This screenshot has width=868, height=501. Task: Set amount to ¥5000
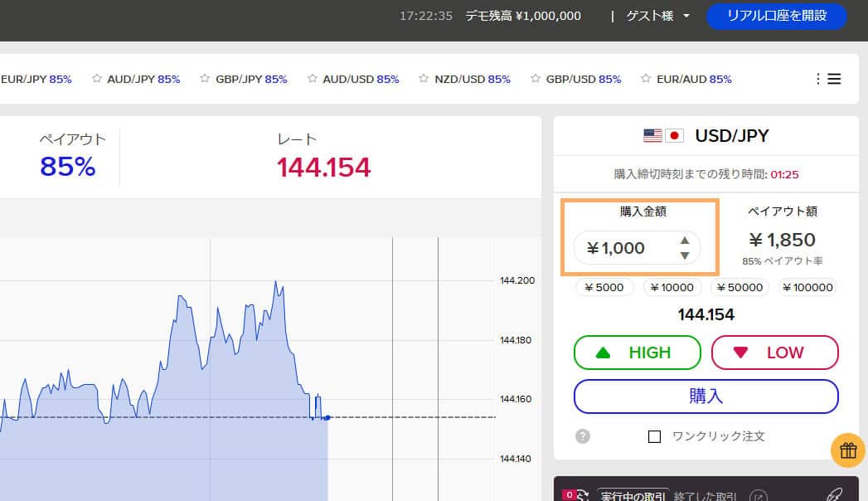tap(604, 287)
